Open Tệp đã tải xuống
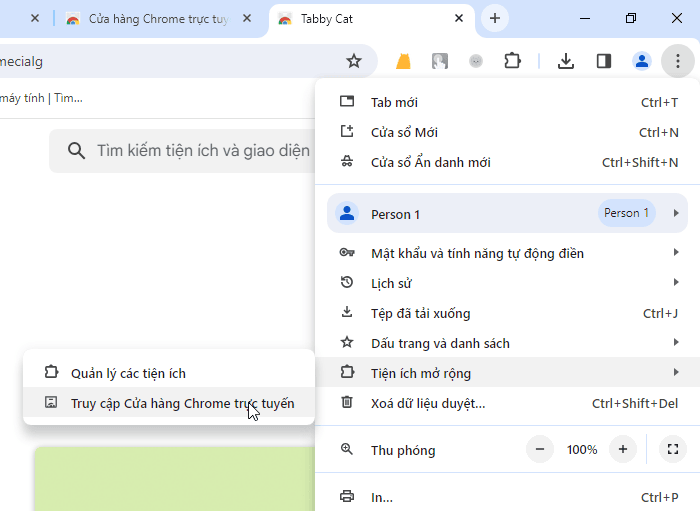The image size is (700, 511). coord(507,313)
